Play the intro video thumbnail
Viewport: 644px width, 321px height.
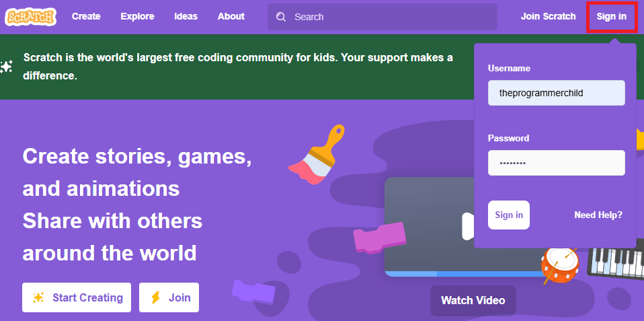pos(429,227)
